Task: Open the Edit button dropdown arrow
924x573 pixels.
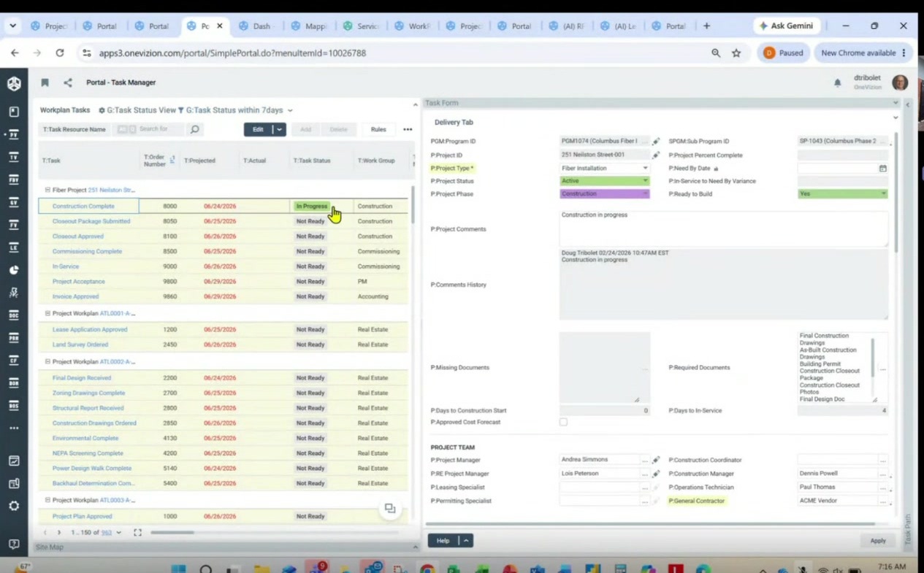Action: pyautogui.click(x=279, y=129)
